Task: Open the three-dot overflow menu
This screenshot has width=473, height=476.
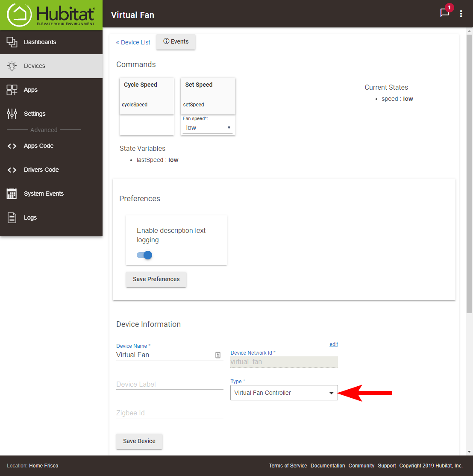Action: pos(461,14)
